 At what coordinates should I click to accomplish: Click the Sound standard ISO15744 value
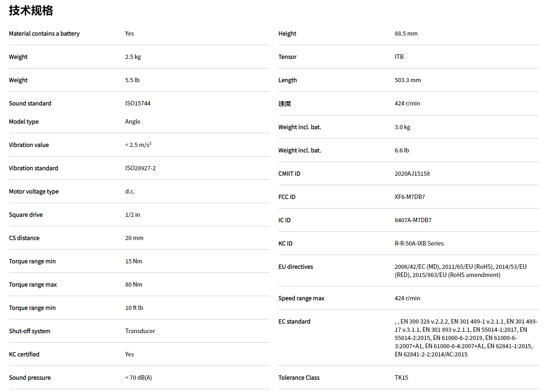pos(137,104)
